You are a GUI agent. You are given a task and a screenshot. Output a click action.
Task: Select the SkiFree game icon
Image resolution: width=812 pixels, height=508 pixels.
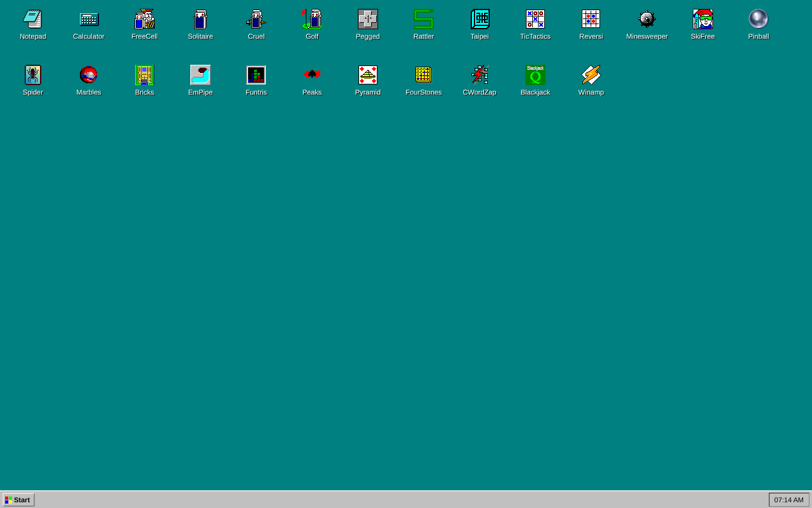(703, 19)
